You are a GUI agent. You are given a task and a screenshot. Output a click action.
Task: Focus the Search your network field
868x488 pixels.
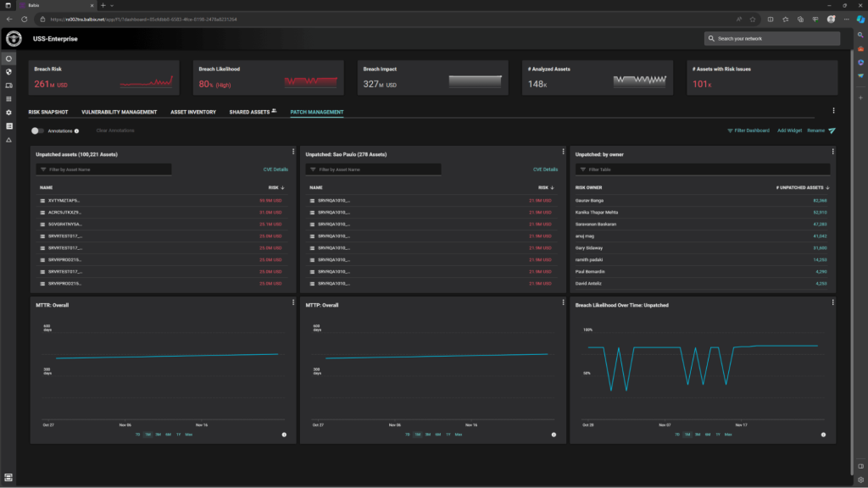[772, 39]
